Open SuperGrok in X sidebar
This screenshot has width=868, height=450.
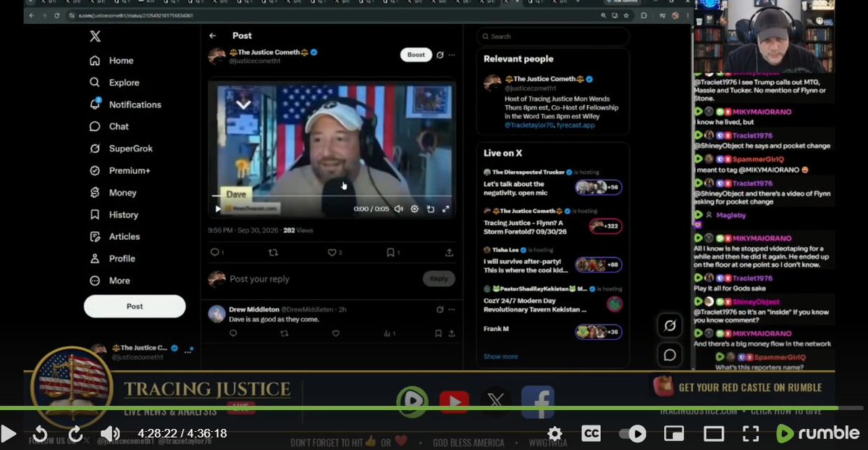(x=121, y=149)
